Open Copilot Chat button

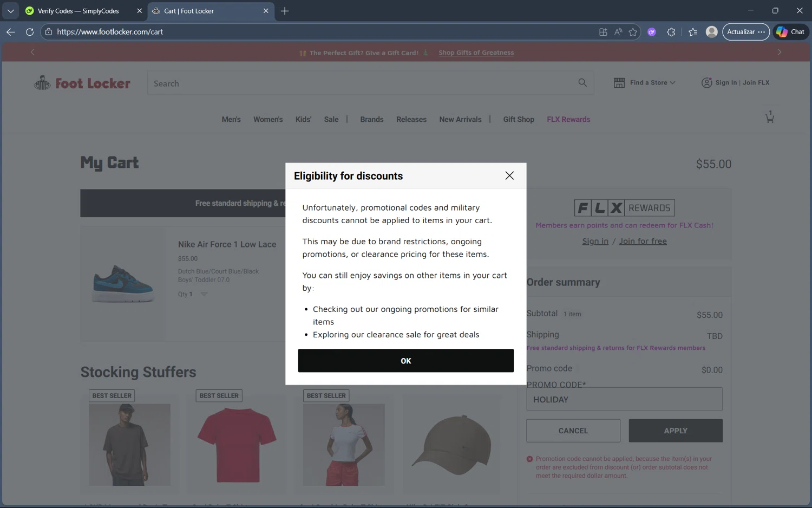(x=790, y=32)
